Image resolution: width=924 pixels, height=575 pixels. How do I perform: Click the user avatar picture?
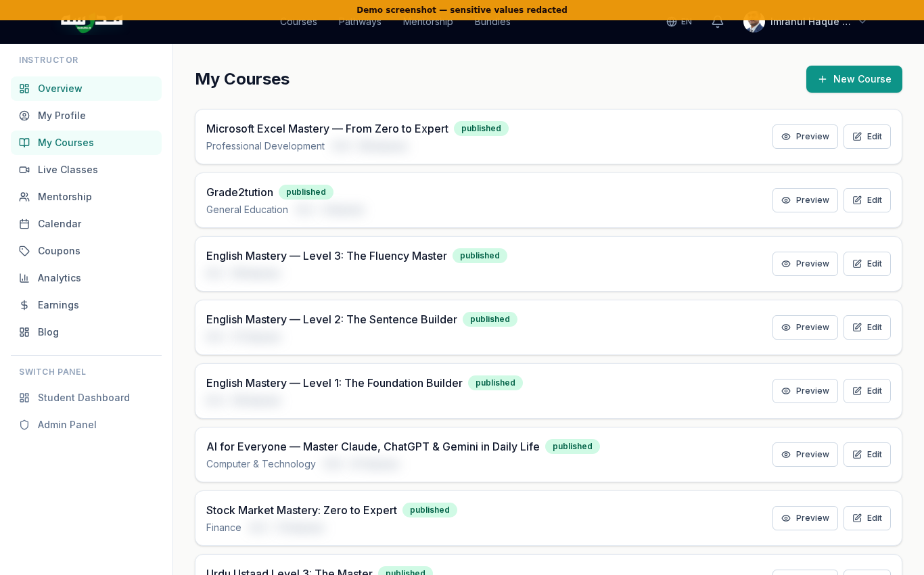click(x=754, y=22)
